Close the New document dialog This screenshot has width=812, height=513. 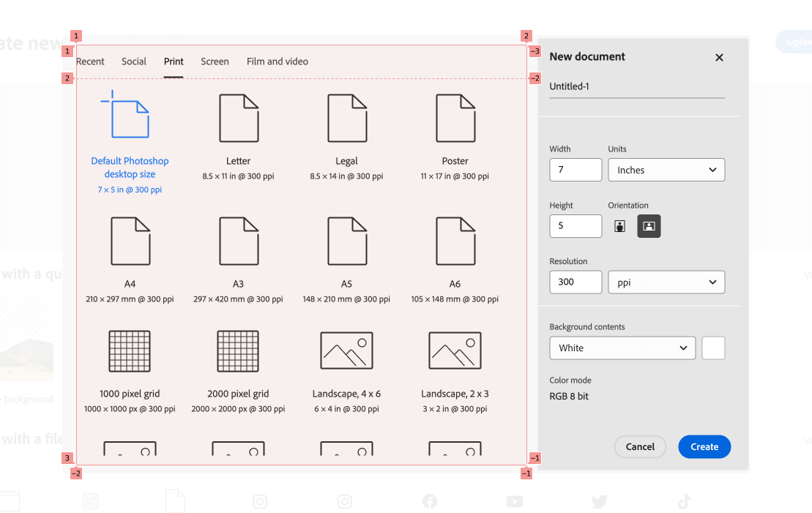point(719,57)
